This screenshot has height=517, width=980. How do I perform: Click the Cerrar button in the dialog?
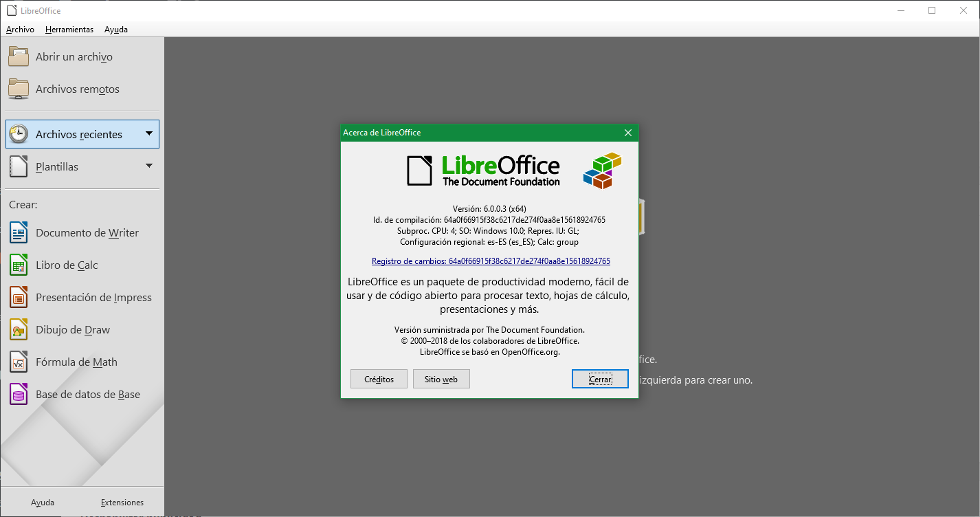(600, 379)
